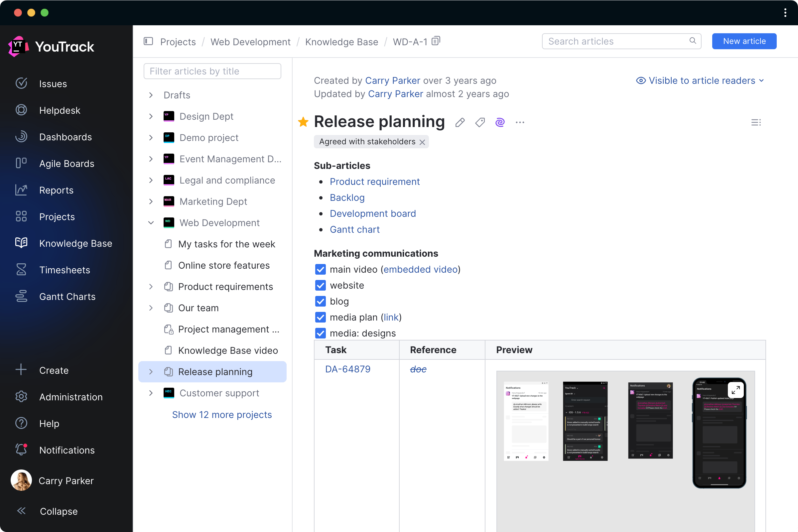Expand the Product requirements article item
The image size is (798, 532).
point(151,286)
